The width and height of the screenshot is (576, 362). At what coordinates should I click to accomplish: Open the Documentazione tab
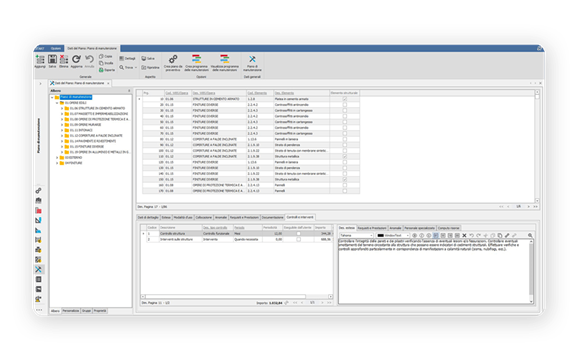(x=273, y=218)
